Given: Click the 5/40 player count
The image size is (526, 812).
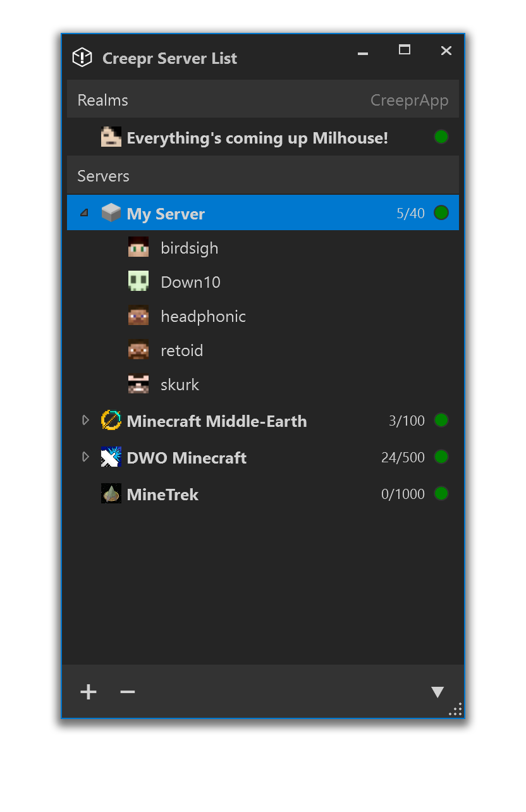Looking at the screenshot, I should 411,213.
